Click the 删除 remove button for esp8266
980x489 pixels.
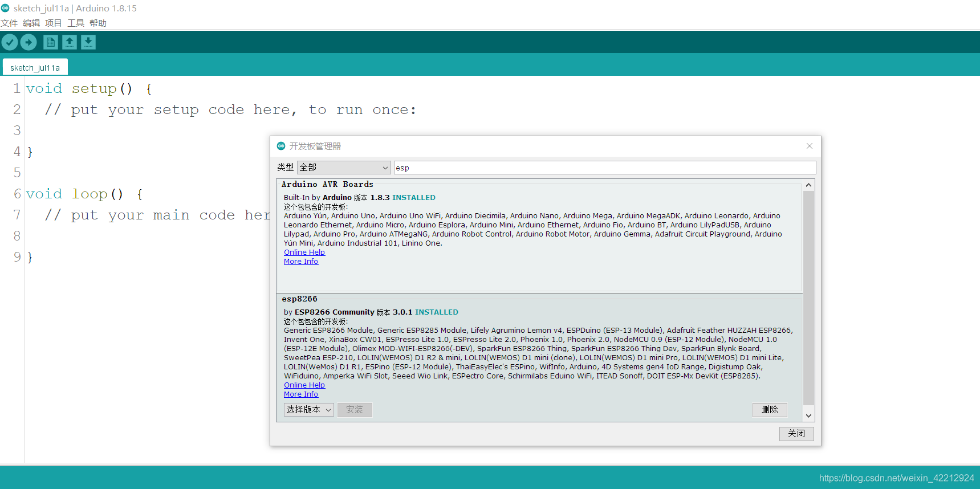pyautogui.click(x=770, y=410)
